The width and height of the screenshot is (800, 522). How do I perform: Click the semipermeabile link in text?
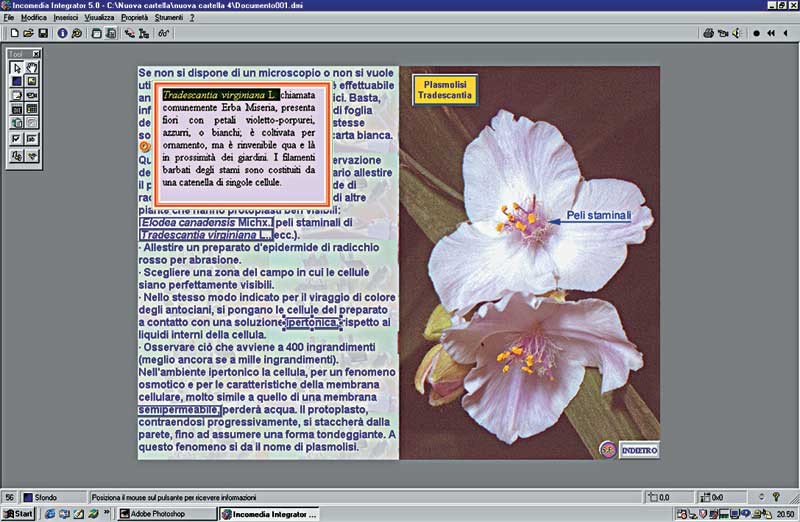point(179,410)
